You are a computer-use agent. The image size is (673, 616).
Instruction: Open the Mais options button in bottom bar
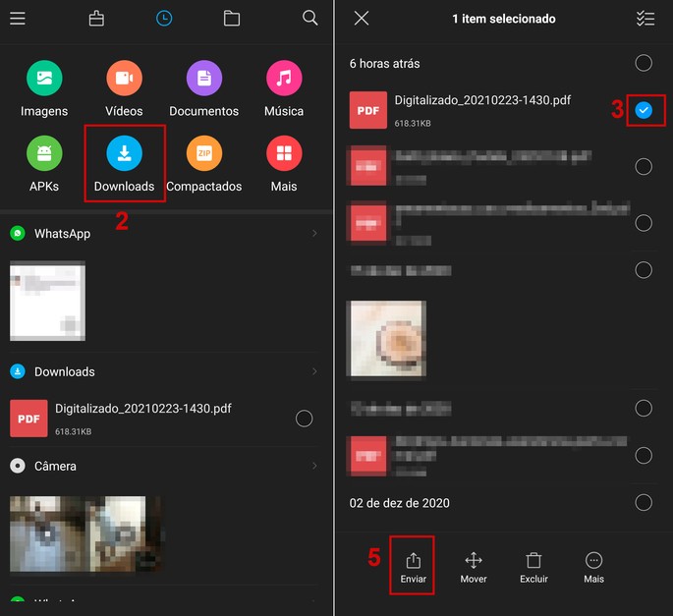coord(593,567)
